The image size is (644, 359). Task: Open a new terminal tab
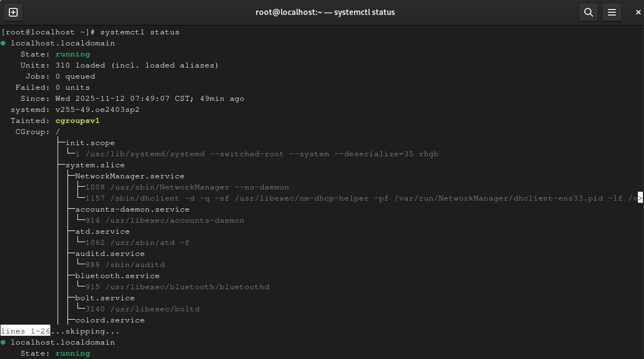pyautogui.click(x=13, y=12)
